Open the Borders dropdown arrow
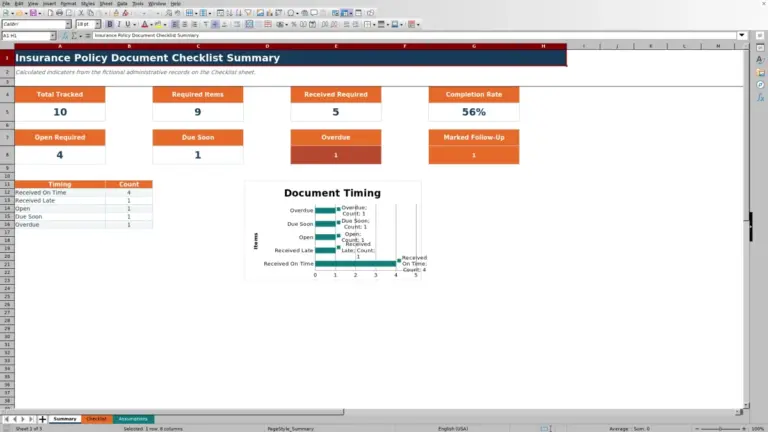This screenshot has height=432, width=768. 374,24
